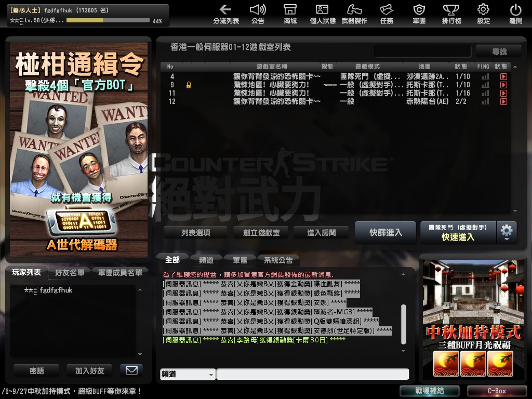Image resolution: width=532 pixels, height=399 pixels.
Task: Click 快速進入 quick join button
Action: pyautogui.click(x=458, y=232)
